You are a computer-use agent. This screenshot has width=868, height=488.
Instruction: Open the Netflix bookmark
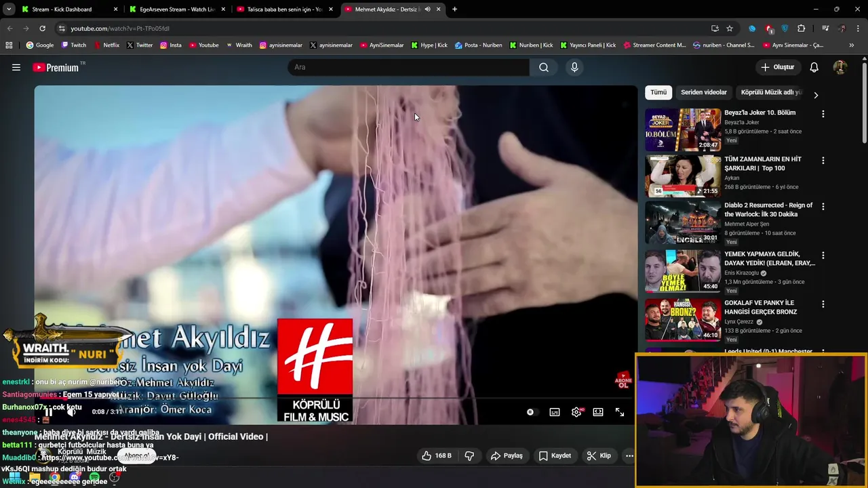click(106, 45)
